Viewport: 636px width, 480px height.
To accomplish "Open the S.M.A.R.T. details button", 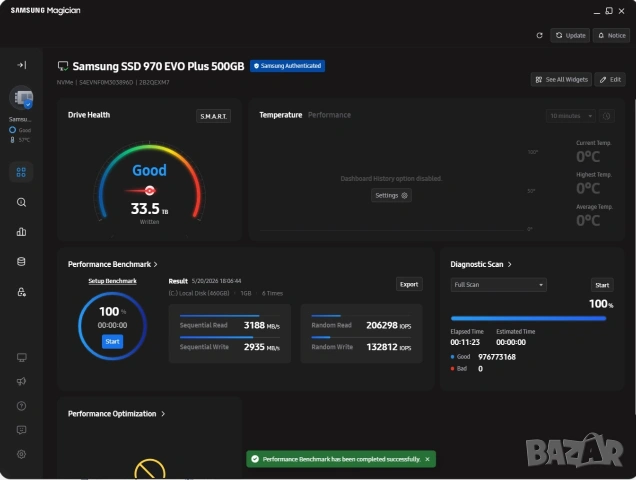I will (x=213, y=116).
